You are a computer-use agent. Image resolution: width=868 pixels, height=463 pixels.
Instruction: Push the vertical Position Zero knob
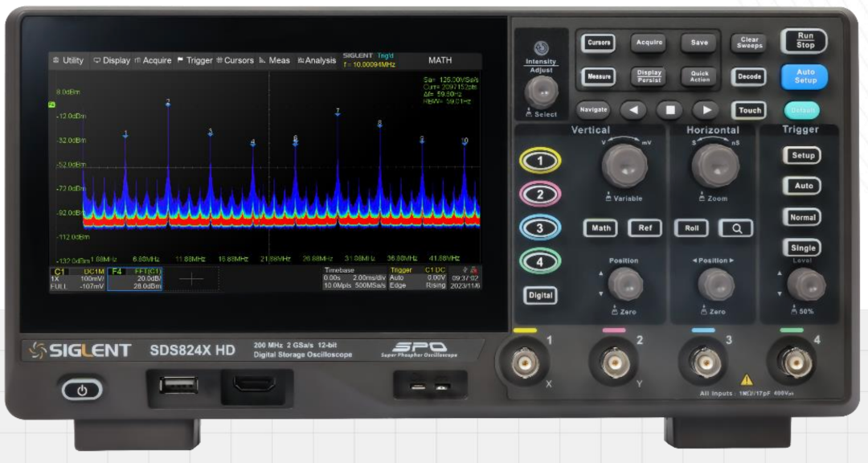click(x=625, y=284)
